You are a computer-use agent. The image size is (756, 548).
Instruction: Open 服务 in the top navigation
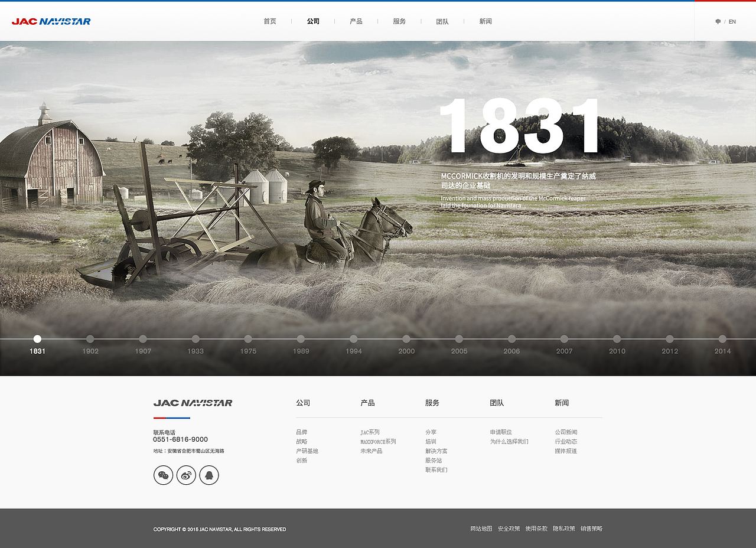click(399, 21)
